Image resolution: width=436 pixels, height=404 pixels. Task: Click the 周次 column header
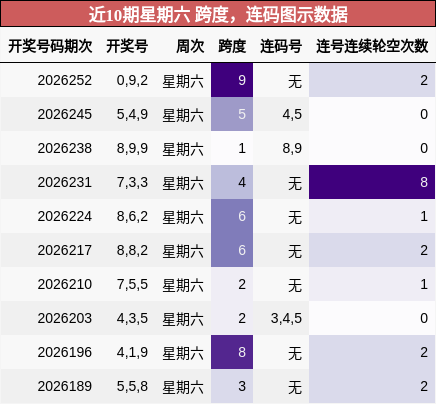[x=190, y=46]
